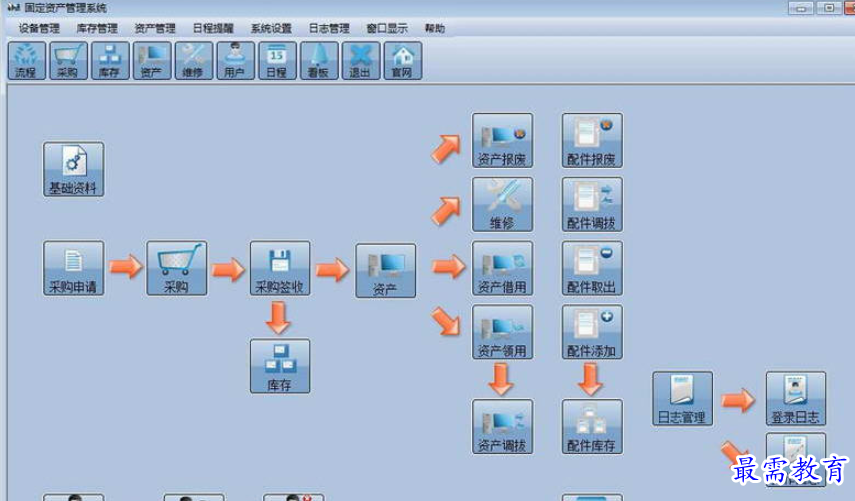Click the 采购 shopping cart toolbar icon

(69, 61)
